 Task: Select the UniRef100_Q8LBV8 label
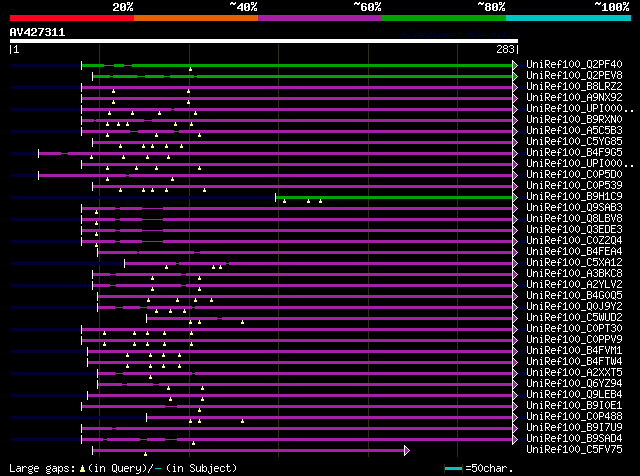(574, 218)
